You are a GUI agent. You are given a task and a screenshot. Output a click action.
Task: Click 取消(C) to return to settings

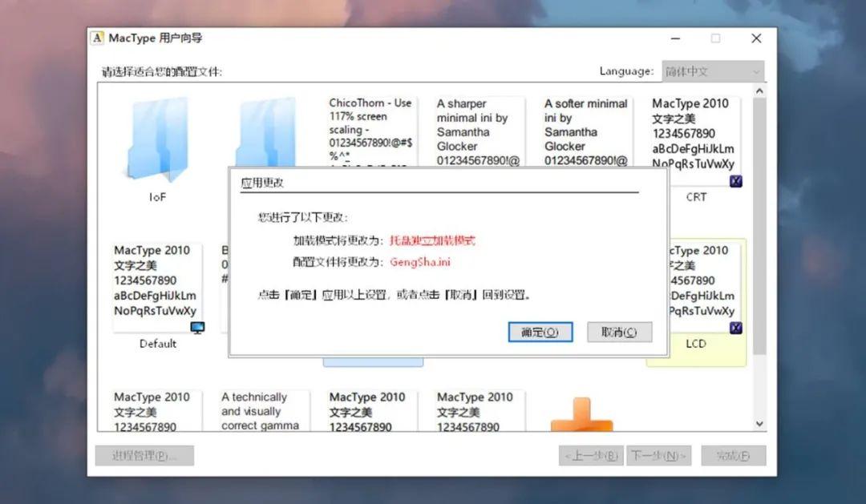coord(620,331)
